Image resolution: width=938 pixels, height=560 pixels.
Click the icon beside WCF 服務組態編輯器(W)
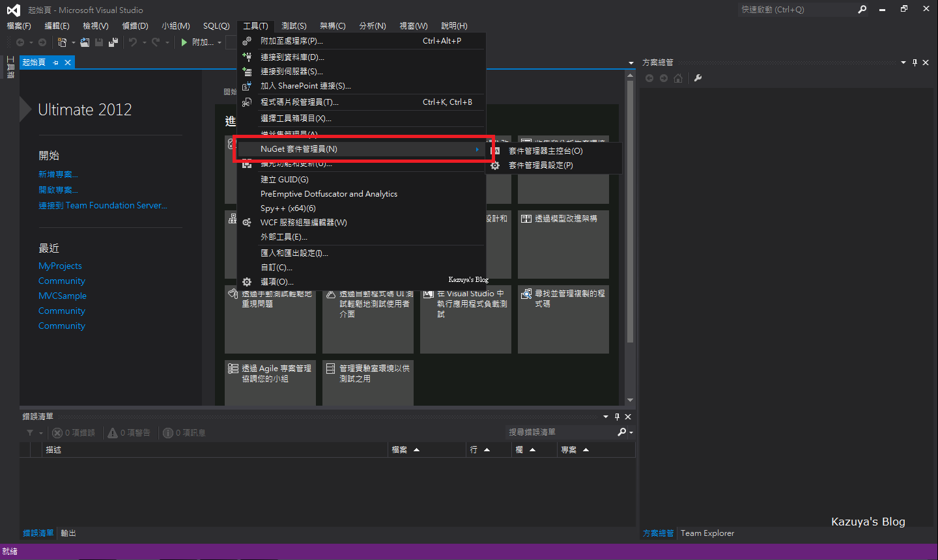pos(247,223)
